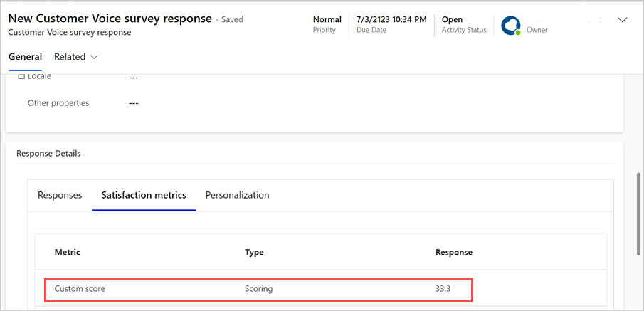
Task: Click the Metric column header
Action: pyautogui.click(x=68, y=252)
